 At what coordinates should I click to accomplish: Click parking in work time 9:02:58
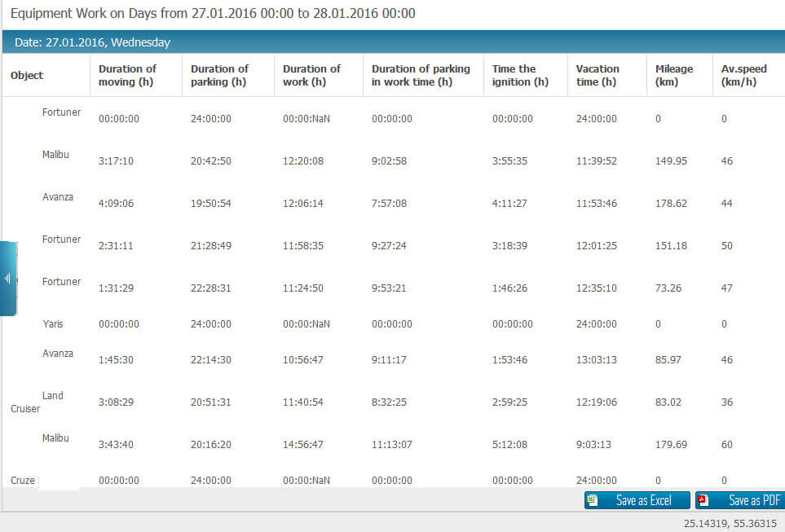389,161
